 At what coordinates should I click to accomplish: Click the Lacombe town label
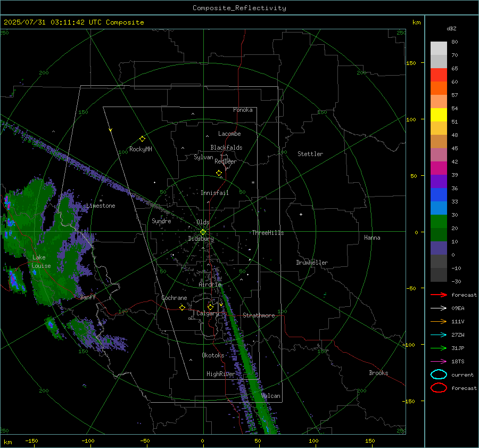click(x=229, y=134)
